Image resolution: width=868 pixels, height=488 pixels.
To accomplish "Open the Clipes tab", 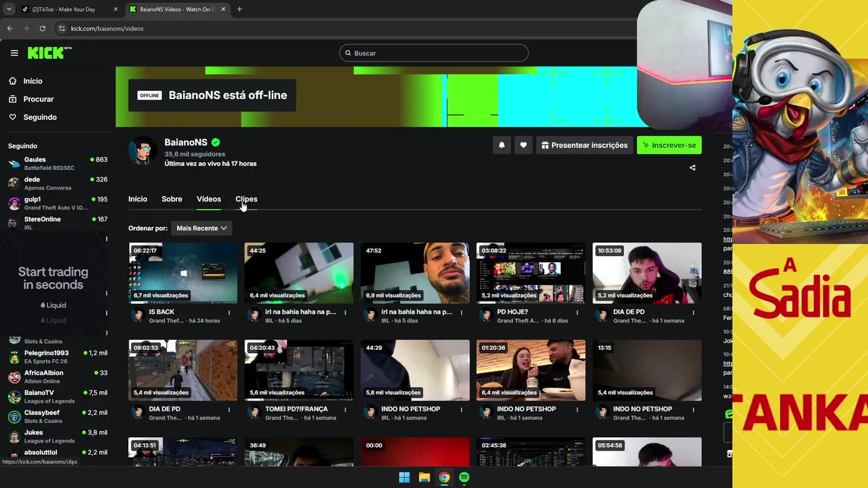I will (246, 199).
